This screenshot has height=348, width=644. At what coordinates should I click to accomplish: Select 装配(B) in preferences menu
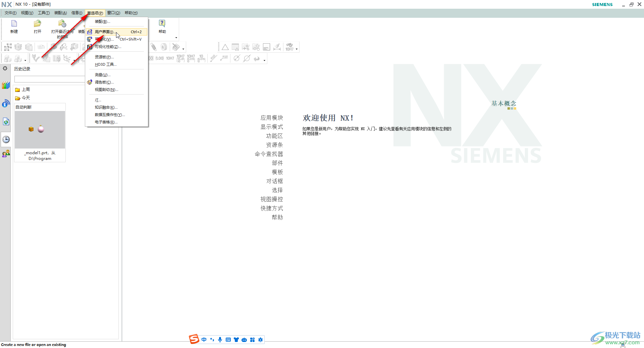(117, 21)
